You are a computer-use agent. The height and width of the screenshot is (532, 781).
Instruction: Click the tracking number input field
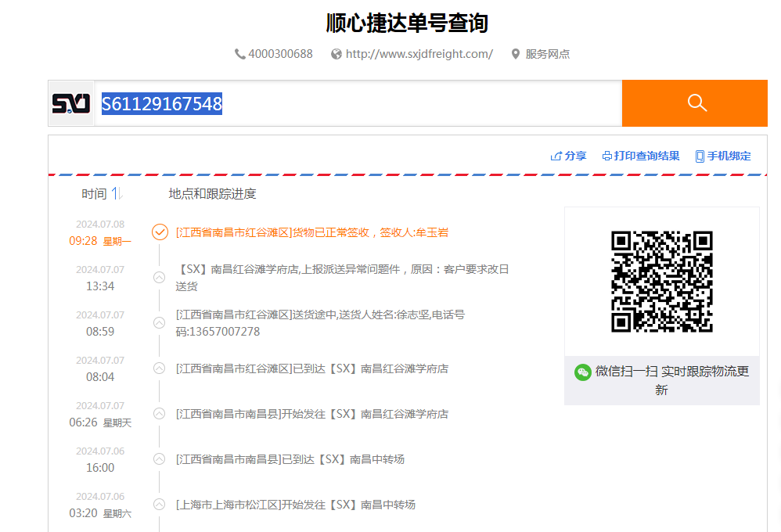358,103
